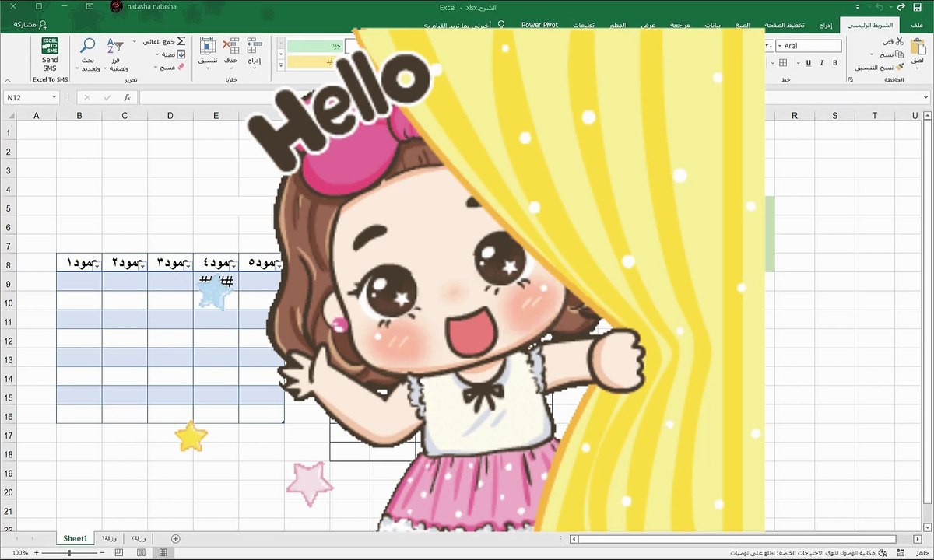Viewport: 934px width, 560px height.
Task: Switch to Data (بيانات) ribbon tab
Action: coord(712,25)
